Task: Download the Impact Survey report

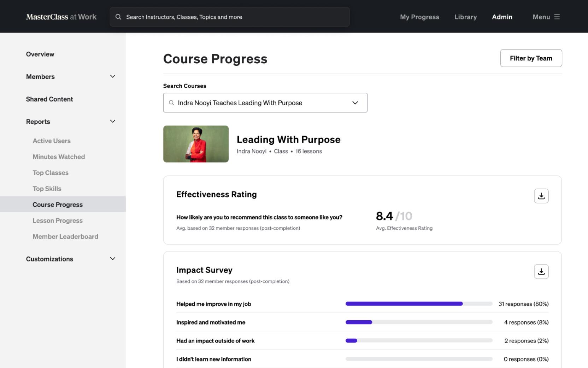Action: click(x=541, y=272)
